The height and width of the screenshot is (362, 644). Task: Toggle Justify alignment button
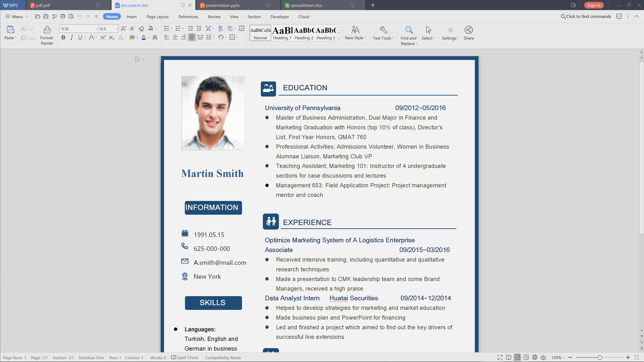[x=192, y=37]
